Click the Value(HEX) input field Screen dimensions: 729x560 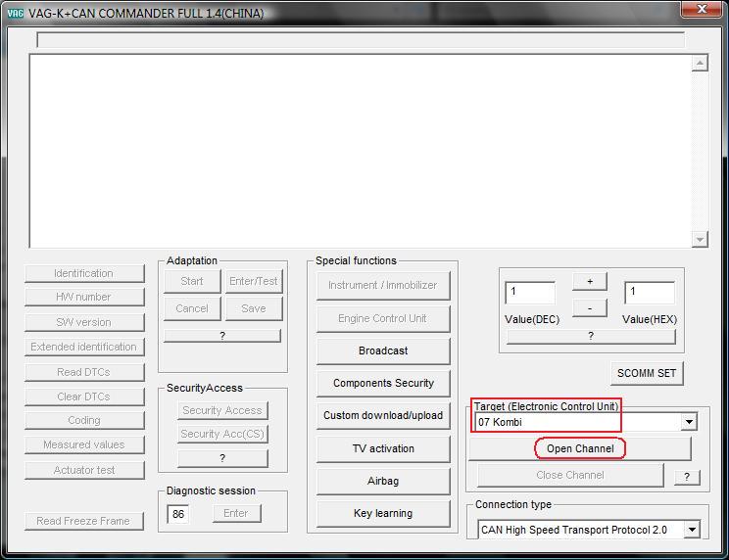click(650, 293)
